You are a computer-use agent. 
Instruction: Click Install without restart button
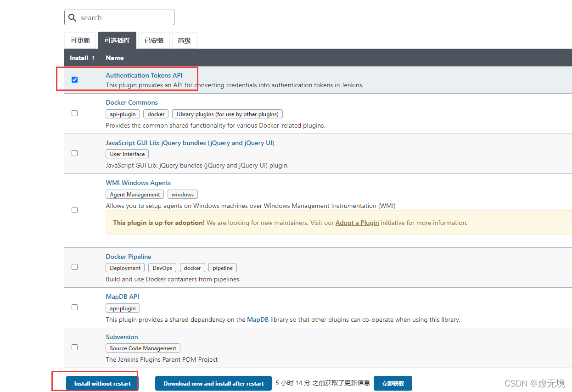pyautogui.click(x=102, y=384)
